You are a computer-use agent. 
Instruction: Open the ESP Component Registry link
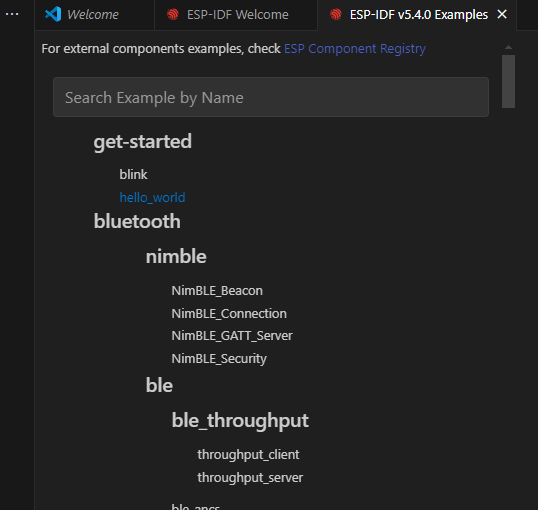[x=355, y=49]
